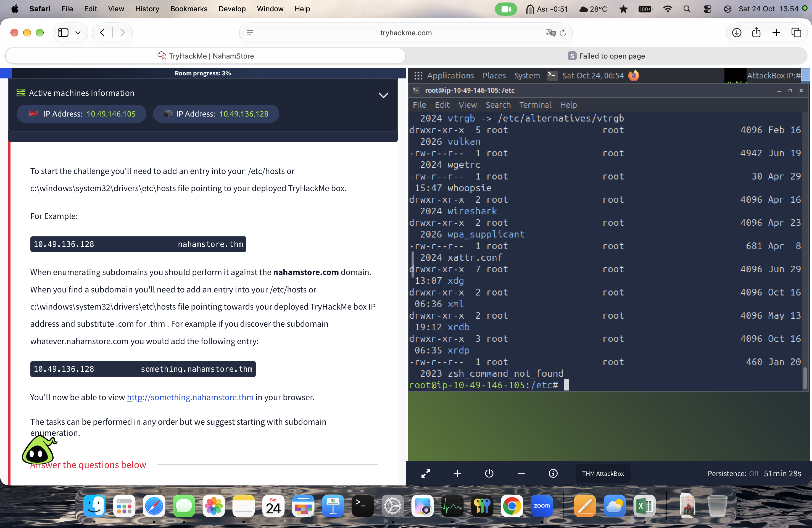Reload the tryhackme.com page
The width and height of the screenshot is (812, 528).
[x=563, y=33]
